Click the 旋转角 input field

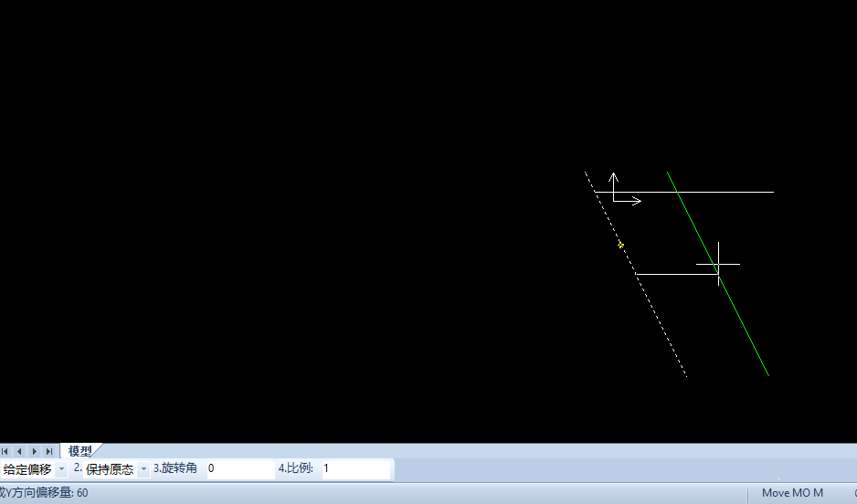[240, 469]
